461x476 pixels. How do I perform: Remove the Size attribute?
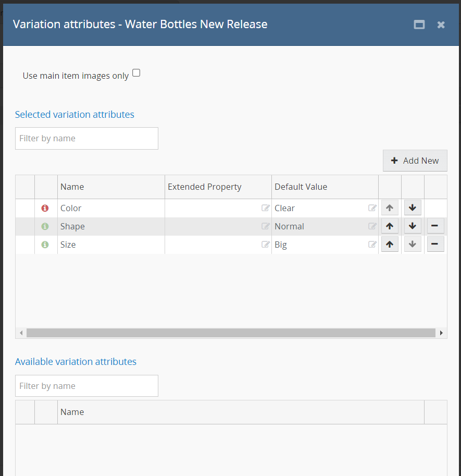coord(435,245)
